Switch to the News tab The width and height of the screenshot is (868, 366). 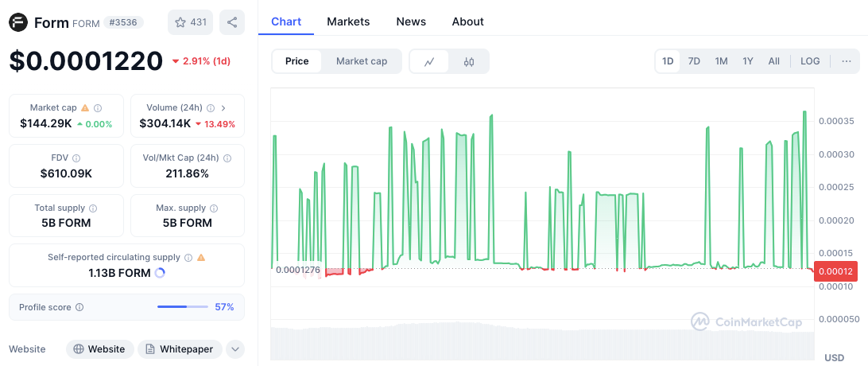(411, 21)
